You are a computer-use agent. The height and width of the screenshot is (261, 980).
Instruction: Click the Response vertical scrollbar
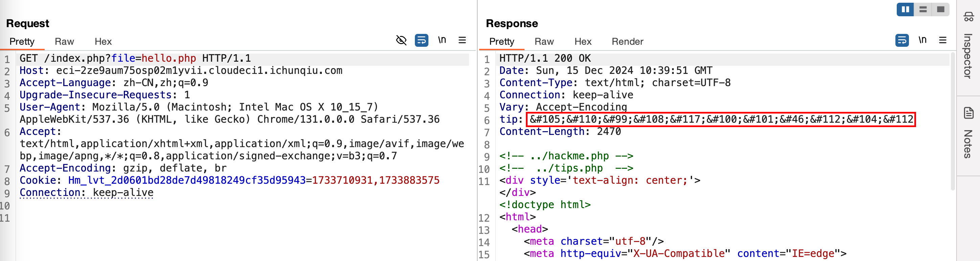953,121
